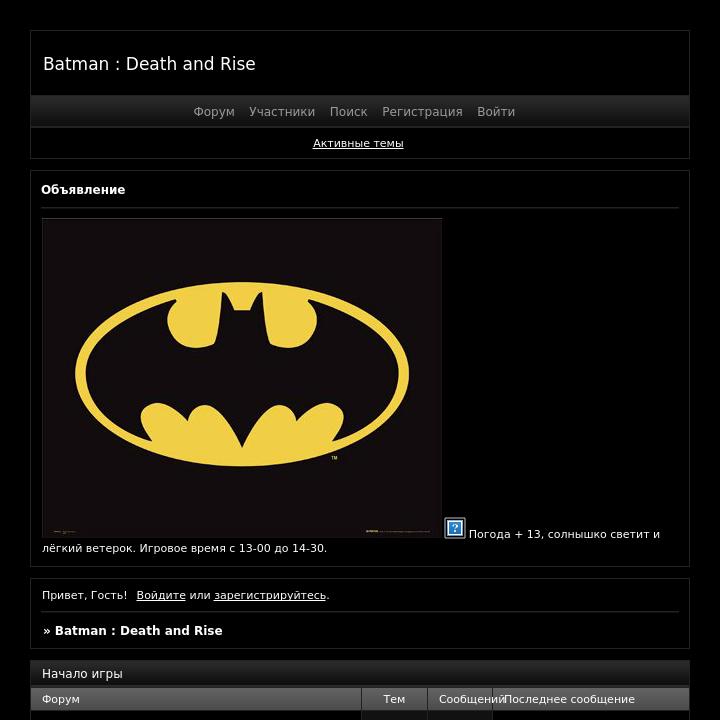Click the Войдите link in the greeting

[161, 595]
